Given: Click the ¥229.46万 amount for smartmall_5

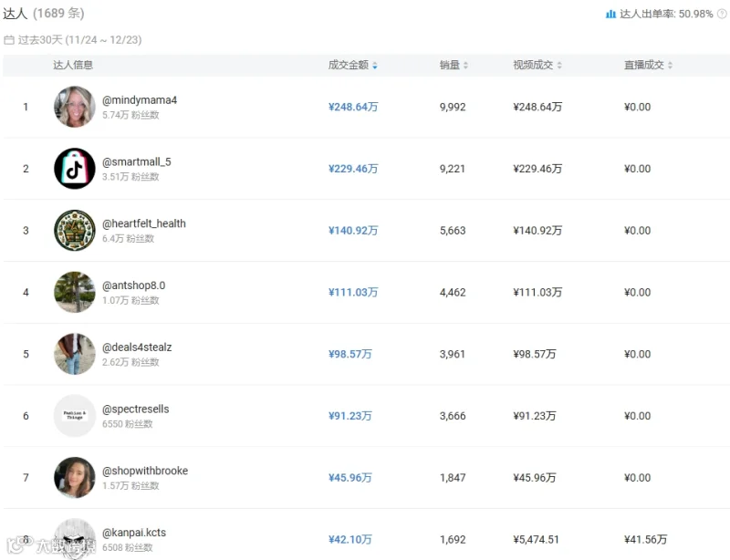Looking at the screenshot, I should tap(353, 169).
